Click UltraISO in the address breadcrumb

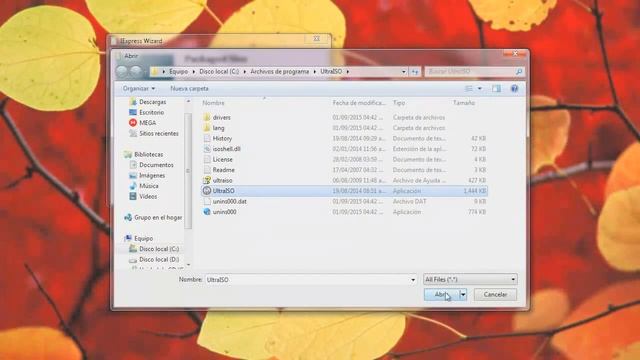coord(331,71)
